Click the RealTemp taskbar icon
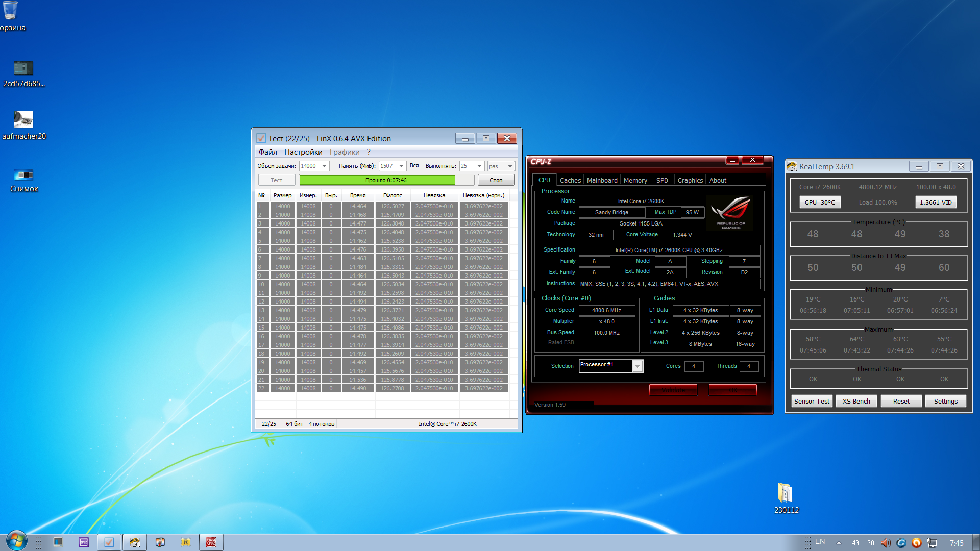 (134, 542)
